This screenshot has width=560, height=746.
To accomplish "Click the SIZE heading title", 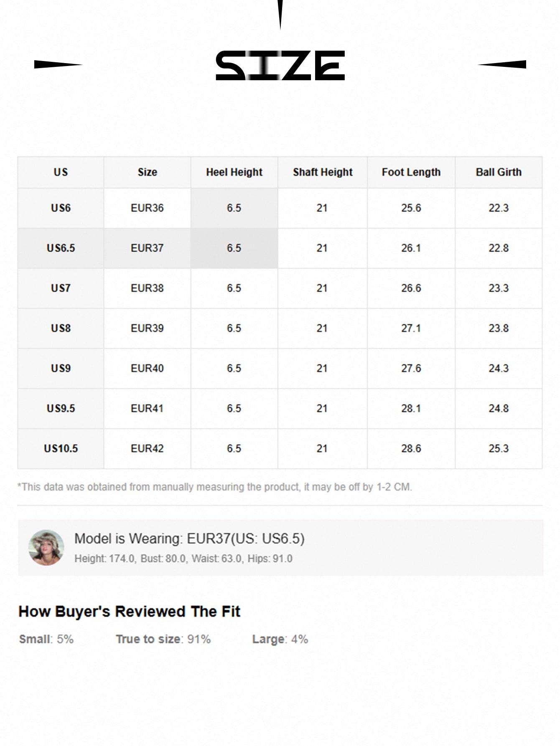I will click(x=280, y=66).
